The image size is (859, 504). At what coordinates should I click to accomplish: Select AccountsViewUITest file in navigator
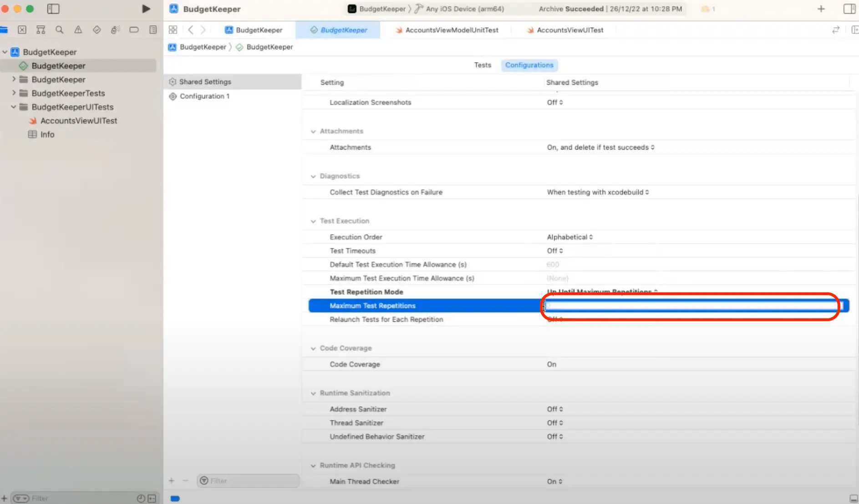pyautogui.click(x=78, y=121)
